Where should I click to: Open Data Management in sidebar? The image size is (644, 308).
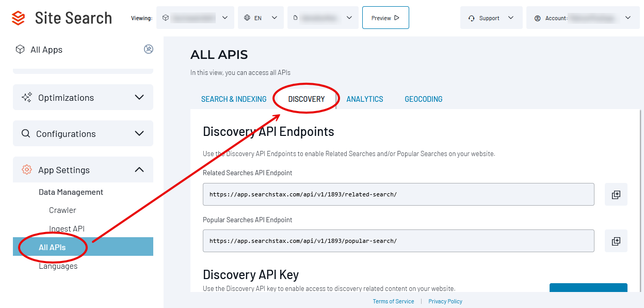pos(71,192)
